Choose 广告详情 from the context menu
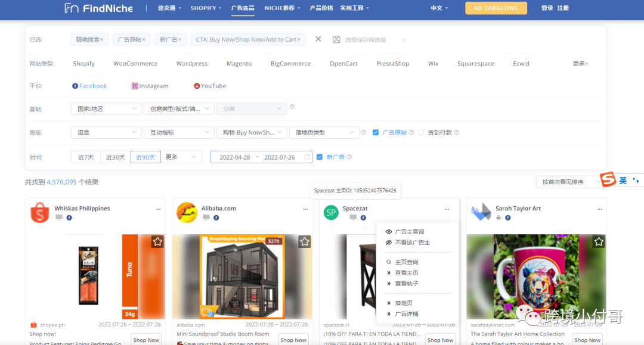The height and width of the screenshot is (345, 644). click(407, 314)
